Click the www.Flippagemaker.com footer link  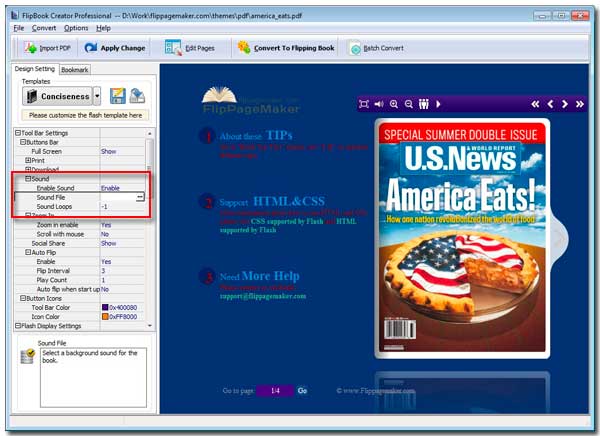point(379,391)
